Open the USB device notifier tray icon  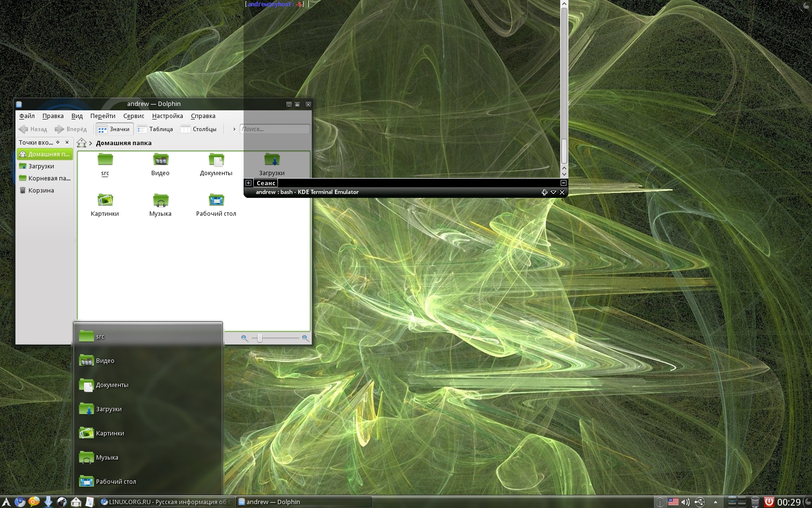tap(699, 502)
